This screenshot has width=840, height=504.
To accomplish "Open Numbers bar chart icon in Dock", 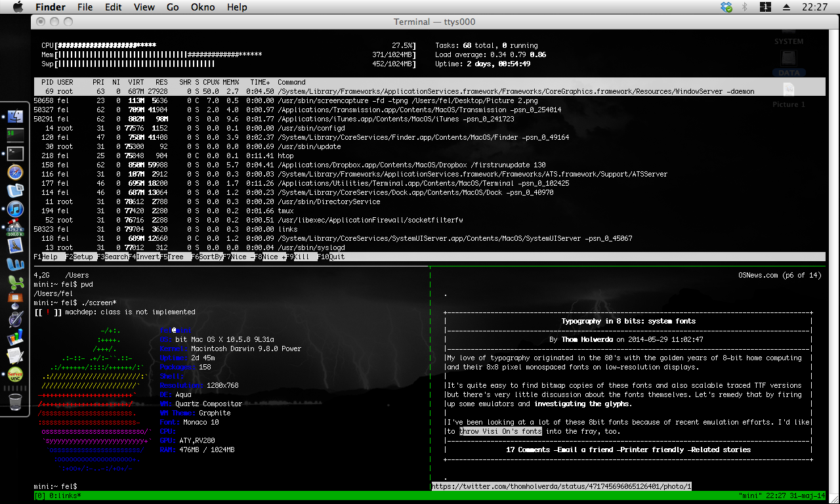I will 15,339.
